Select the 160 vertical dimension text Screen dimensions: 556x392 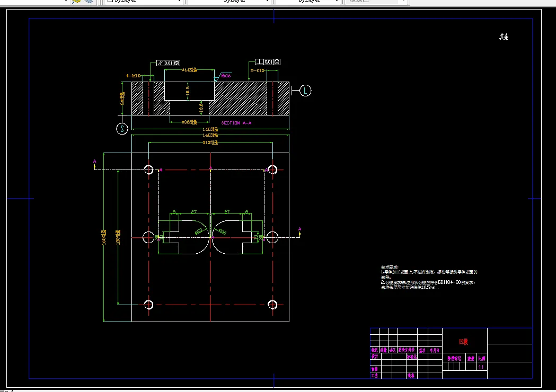(104, 237)
